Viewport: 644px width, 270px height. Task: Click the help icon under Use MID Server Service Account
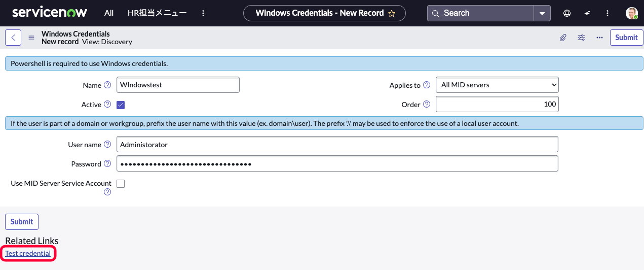coord(107,192)
